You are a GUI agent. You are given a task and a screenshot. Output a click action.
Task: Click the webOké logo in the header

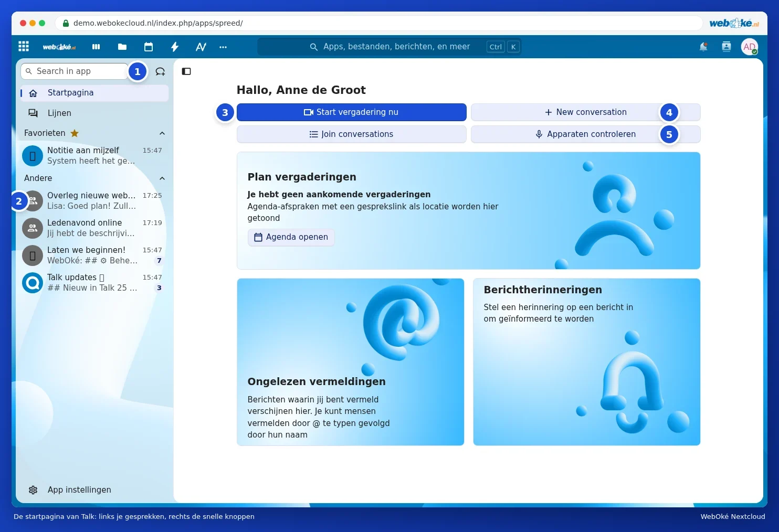[59, 47]
